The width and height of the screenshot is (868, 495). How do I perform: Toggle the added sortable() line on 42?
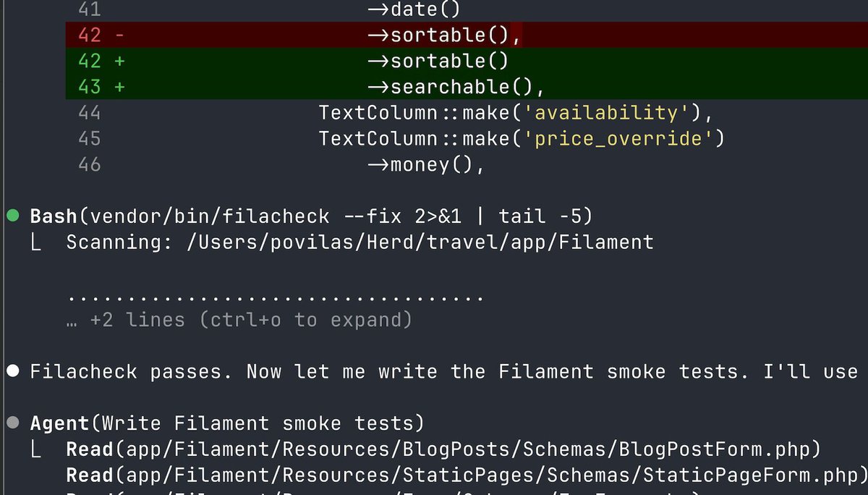(434, 60)
